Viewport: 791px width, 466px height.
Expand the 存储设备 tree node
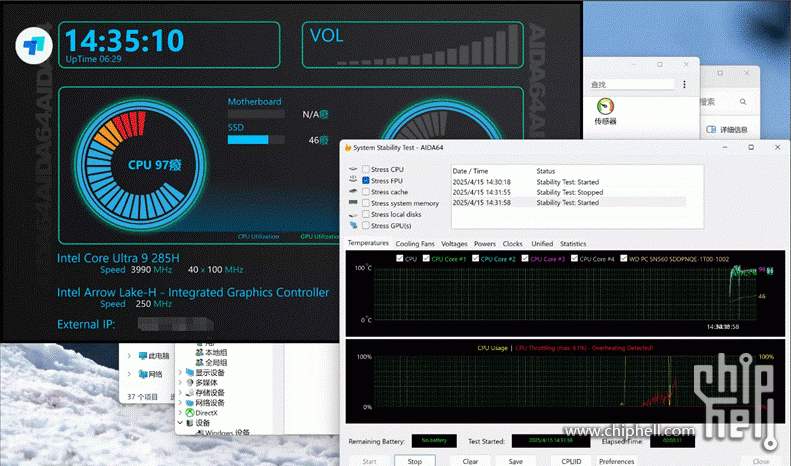[x=180, y=393]
